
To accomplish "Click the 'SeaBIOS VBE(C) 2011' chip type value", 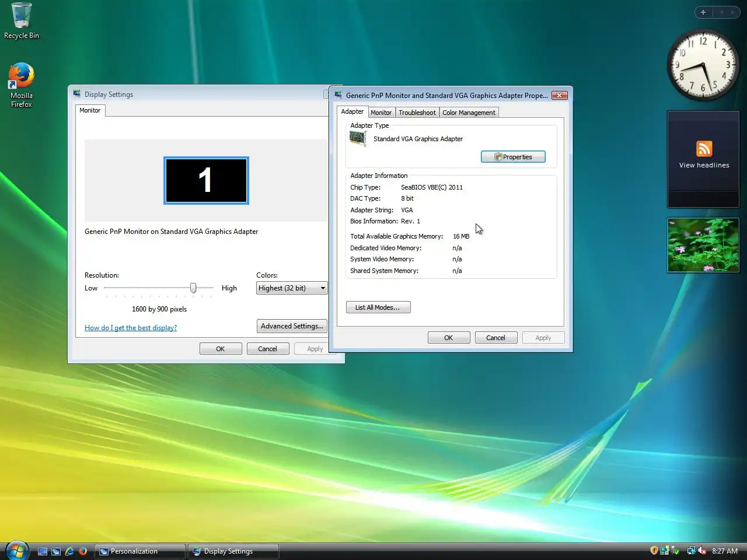I will (432, 187).
